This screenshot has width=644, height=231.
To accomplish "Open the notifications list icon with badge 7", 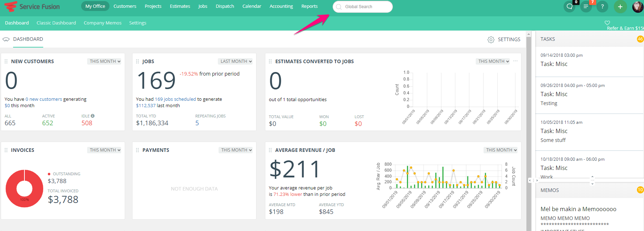I will (586, 6).
